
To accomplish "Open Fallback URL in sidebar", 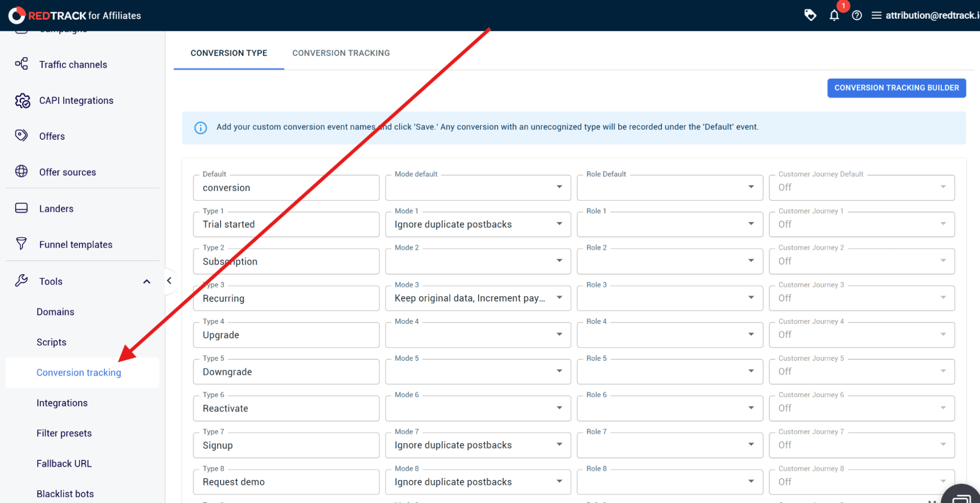I will (x=64, y=464).
